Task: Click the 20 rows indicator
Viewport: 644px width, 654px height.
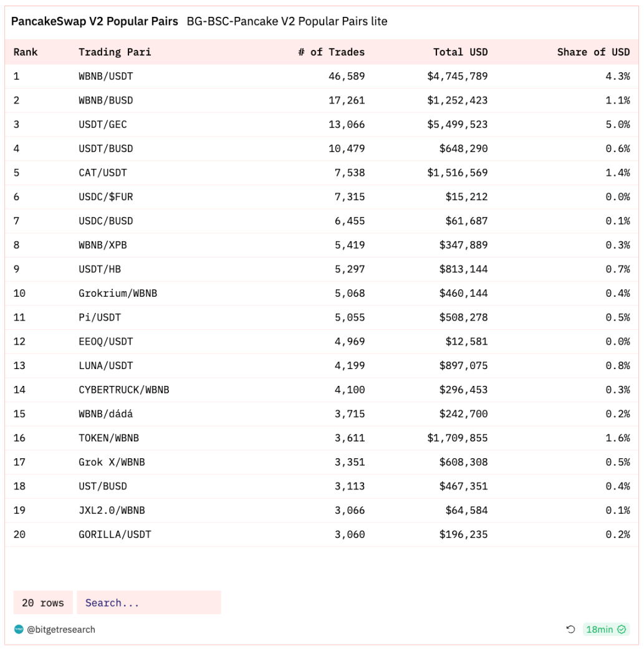Action: [x=43, y=602]
